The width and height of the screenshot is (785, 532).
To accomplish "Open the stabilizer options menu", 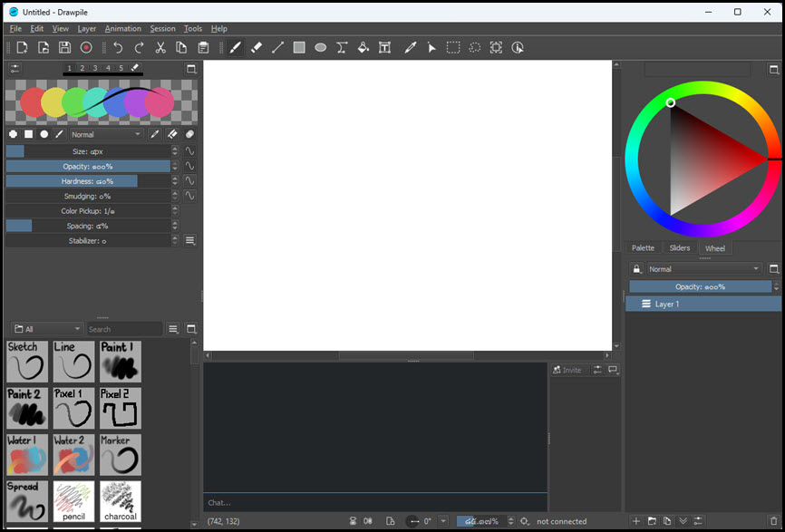I will click(189, 241).
